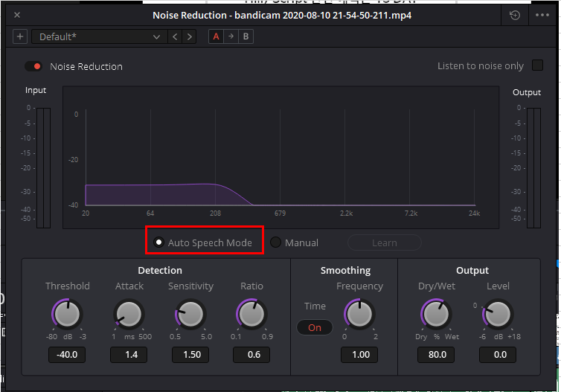Select Manual mode radio button
Image resolution: width=561 pixels, height=392 pixels.
[275, 242]
